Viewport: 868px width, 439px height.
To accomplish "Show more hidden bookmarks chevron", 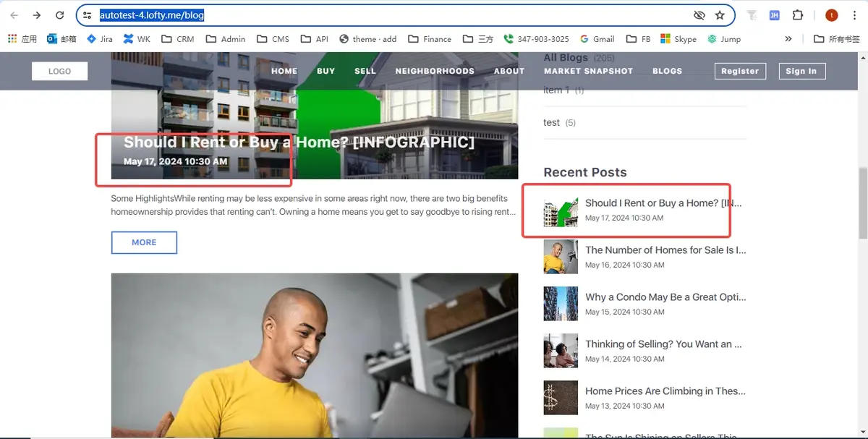I will click(788, 39).
